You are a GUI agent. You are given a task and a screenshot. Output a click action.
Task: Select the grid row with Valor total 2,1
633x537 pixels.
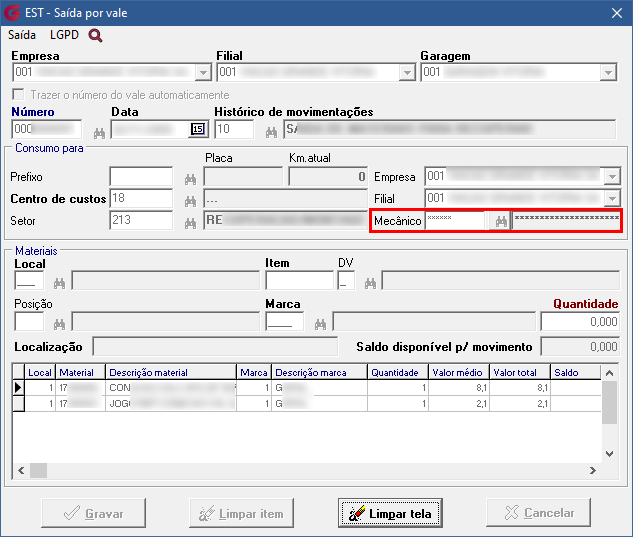point(307,403)
